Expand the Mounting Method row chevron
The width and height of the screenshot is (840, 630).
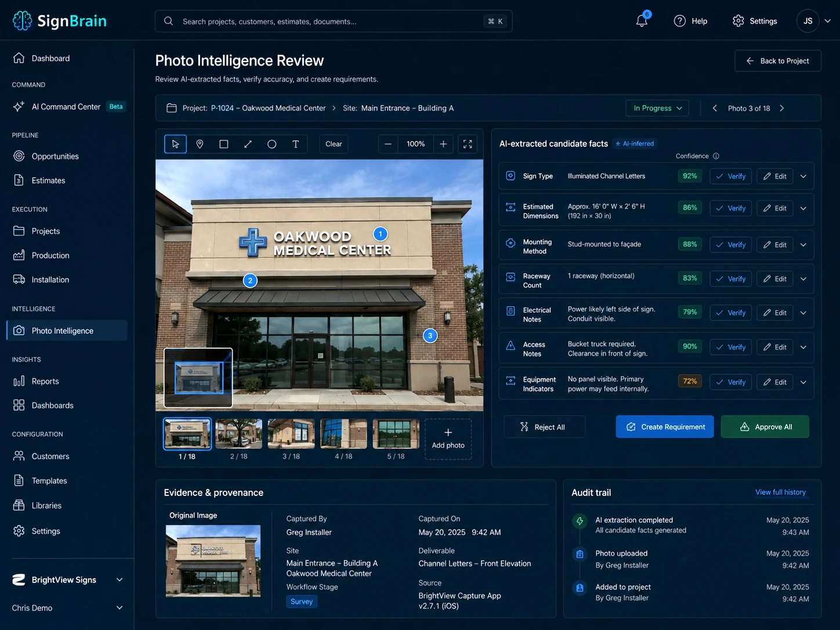point(803,245)
